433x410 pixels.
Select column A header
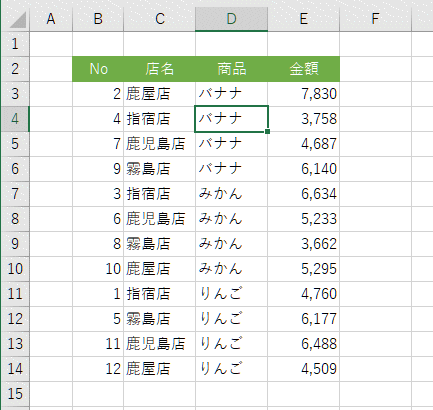click(51, 19)
